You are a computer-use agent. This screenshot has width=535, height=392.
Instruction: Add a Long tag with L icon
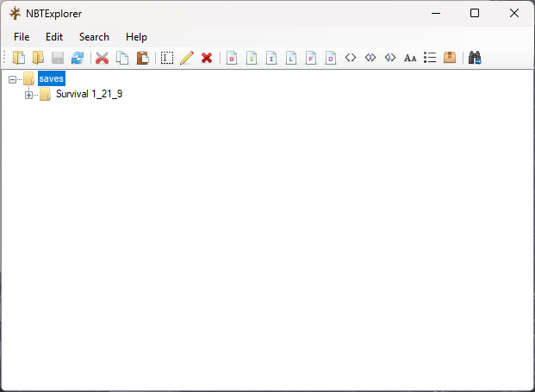click(291, 58)
